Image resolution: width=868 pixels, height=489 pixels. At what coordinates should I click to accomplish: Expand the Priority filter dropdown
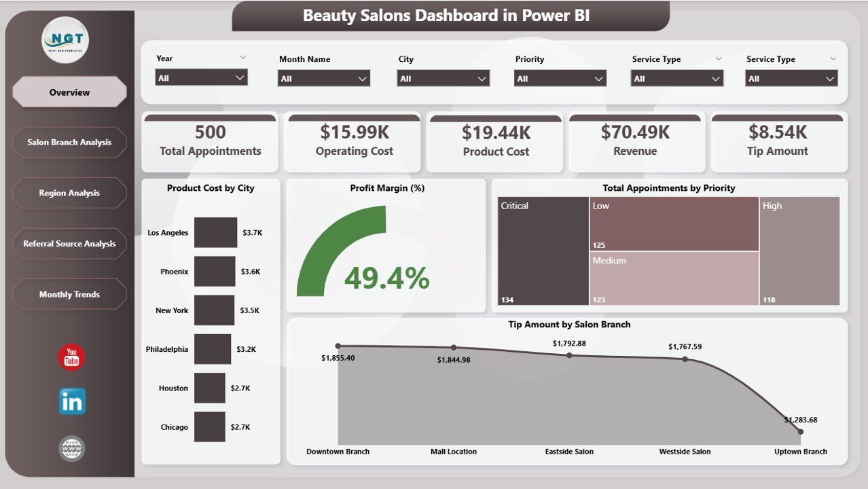click(560, 77)
